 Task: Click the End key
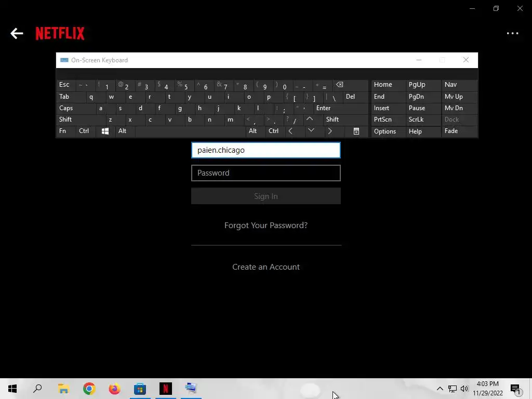[x=389, y=96]
